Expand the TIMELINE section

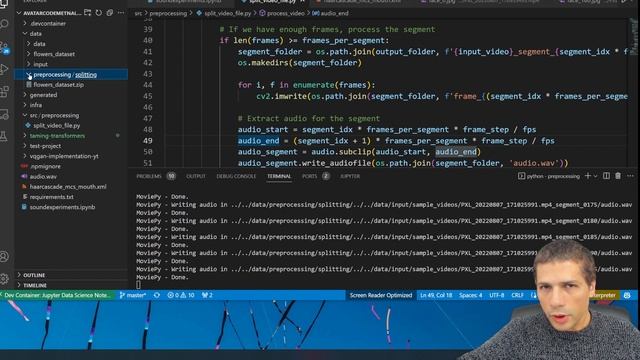(35, 285)
